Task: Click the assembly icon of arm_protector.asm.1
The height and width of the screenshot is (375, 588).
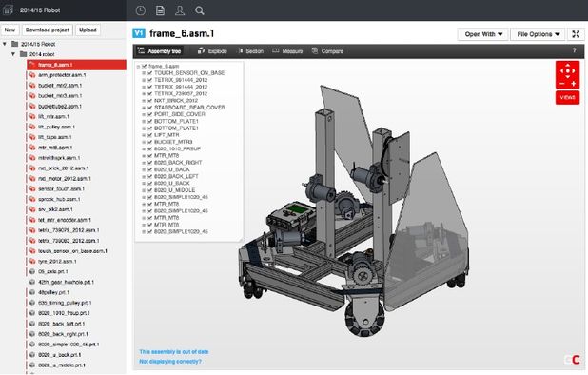Action: click(32, 75)
